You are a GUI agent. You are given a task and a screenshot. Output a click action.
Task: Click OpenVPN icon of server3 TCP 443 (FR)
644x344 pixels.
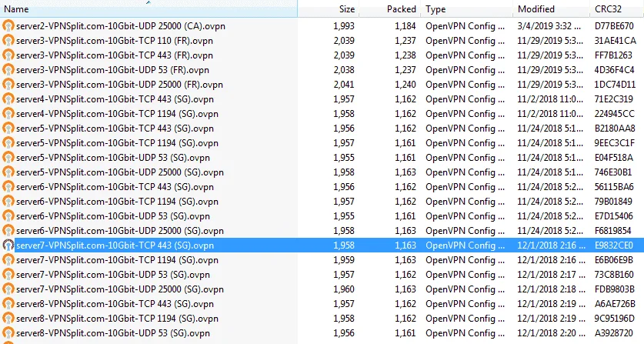click(8, 55)
